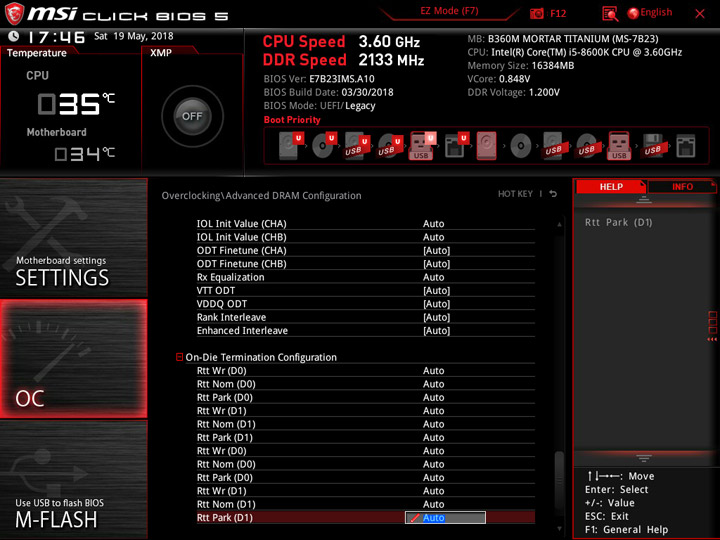Click the clock icon beside the time
720x540 pixels.
point(14,36)
